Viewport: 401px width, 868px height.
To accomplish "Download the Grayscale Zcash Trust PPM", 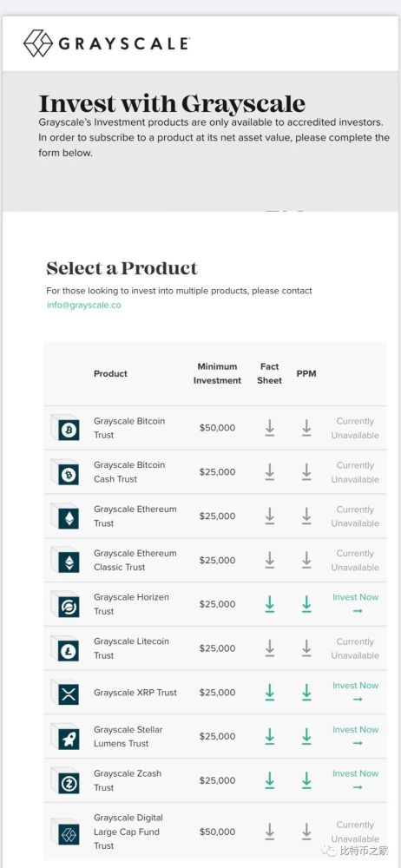I will tap(306, 780).
